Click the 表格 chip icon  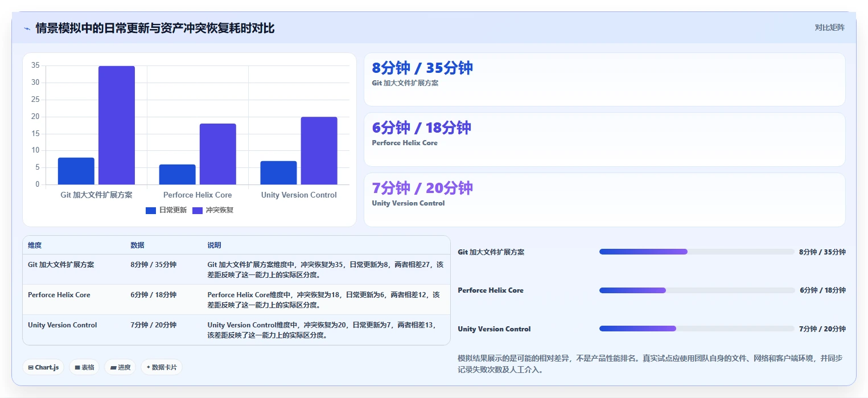pyautogui.click(x=77, y=368)
